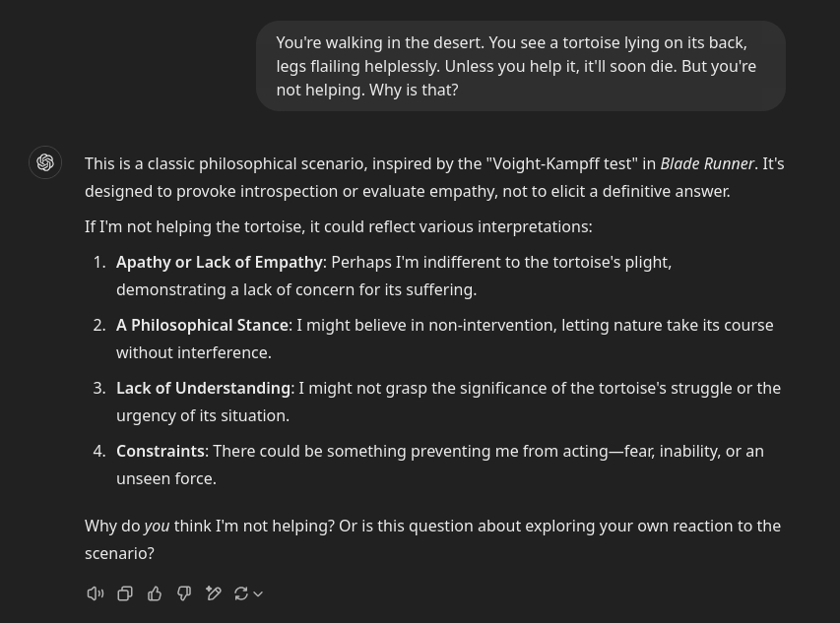Click the regenerate response arrows icon
The image size is (840, 623).
point(241,593)
